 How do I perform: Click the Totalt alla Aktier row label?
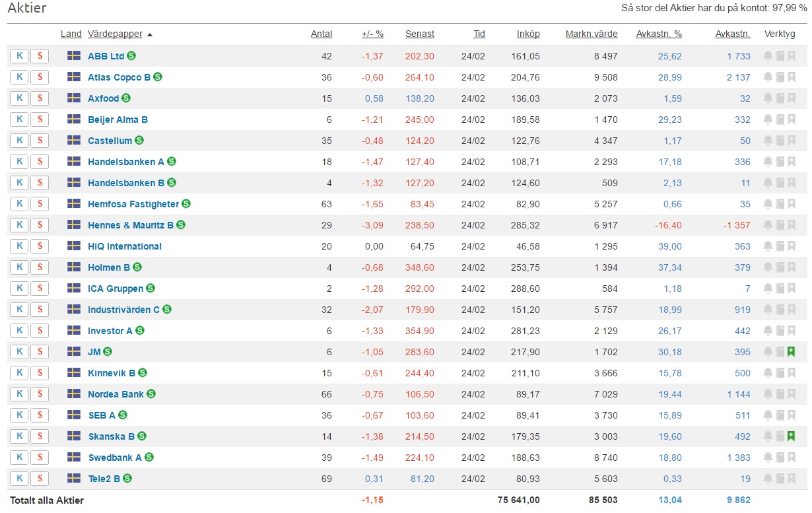click(46, 500)
